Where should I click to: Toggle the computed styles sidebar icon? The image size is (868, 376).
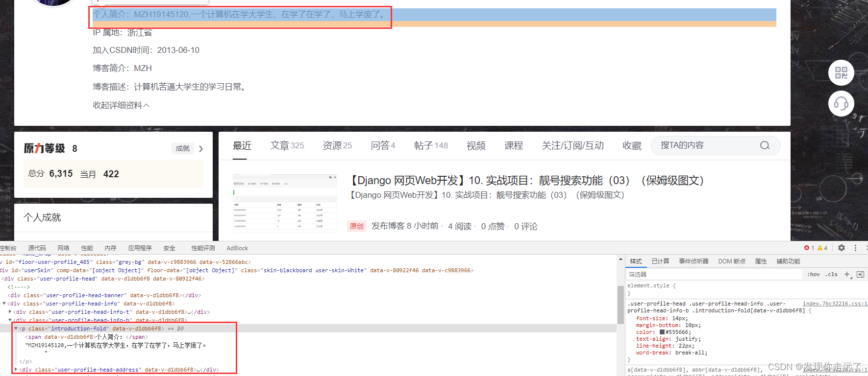click(860, 274)
